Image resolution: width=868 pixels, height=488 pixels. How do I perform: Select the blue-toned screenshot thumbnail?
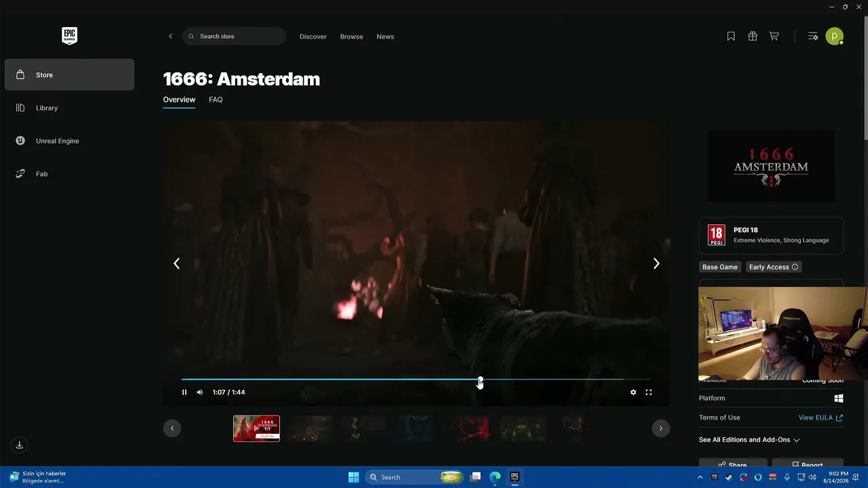415,428
